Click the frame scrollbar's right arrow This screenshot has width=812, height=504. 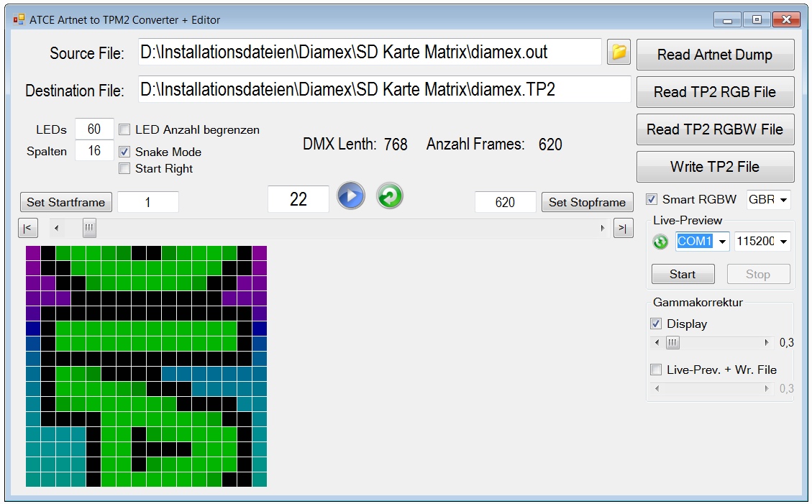[x=603, y=229]
